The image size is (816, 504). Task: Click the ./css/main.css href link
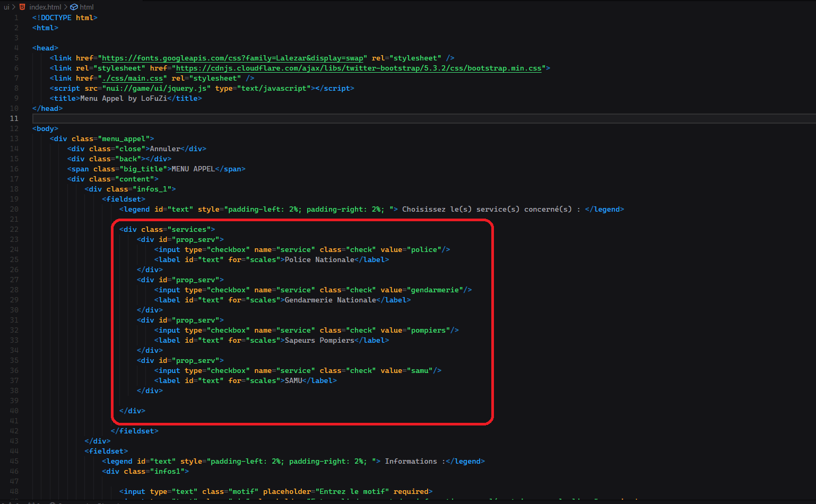[133, 79]
